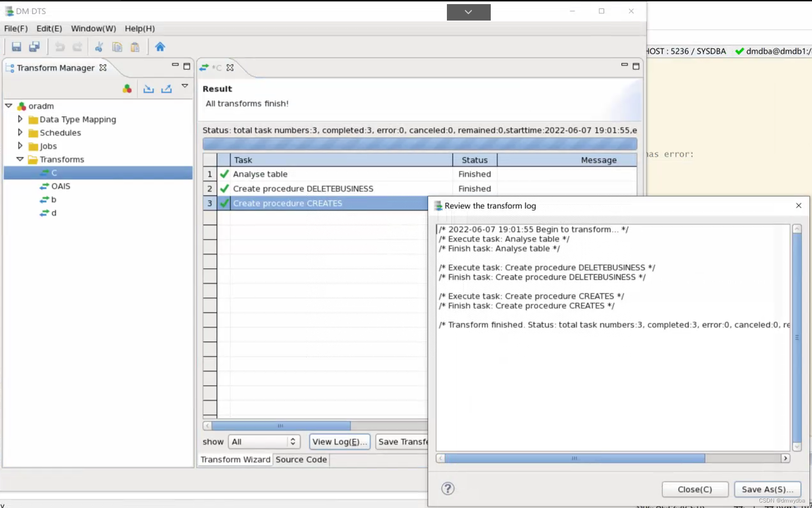Click the import icon in Transform Manager
The width and height of the screenshot is (812, 508).
coord(149,89)
